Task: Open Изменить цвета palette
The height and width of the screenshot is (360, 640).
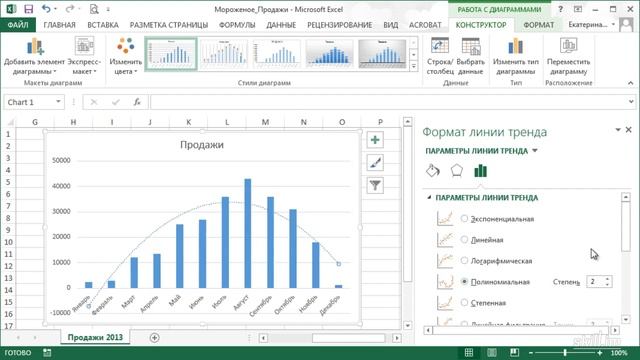Action: pyautogui.click(x=125, y=56)
